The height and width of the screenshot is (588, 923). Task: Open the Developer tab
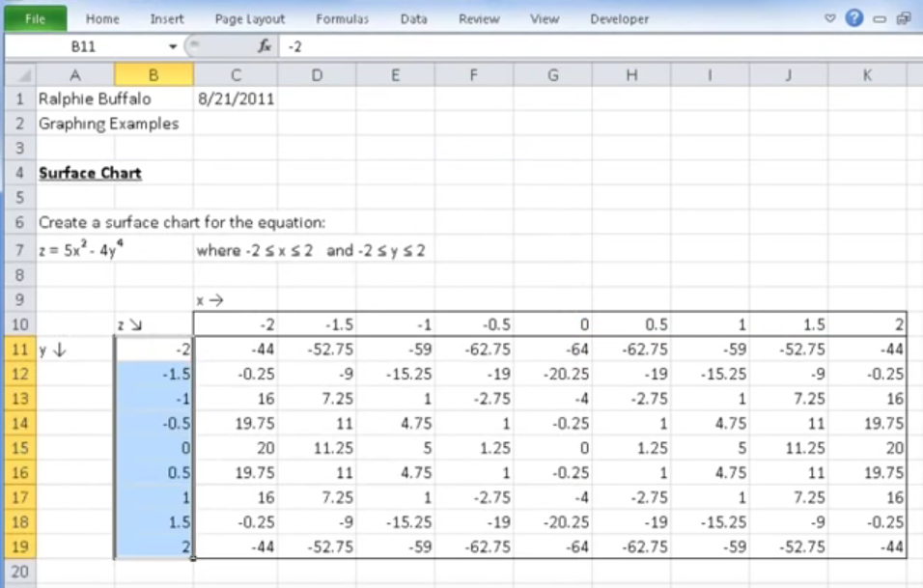pos(619,19)
